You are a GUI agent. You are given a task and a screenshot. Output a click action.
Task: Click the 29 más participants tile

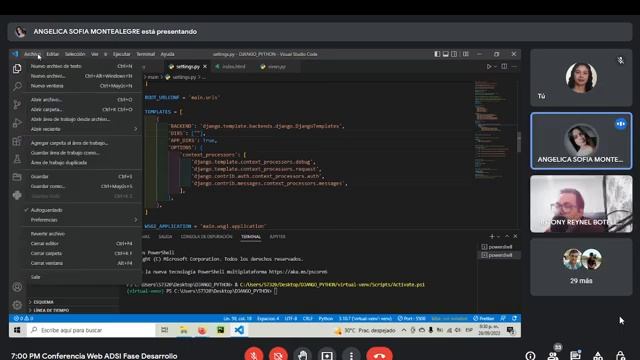pos(581,267)
